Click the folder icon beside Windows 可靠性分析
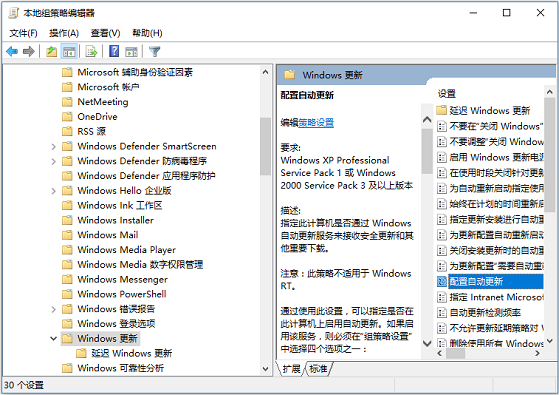 click(67, 368)
